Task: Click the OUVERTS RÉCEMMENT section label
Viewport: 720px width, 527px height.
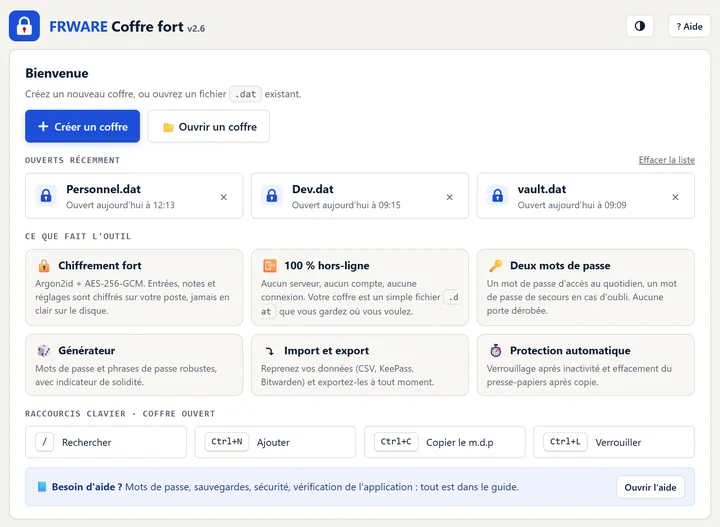Action: tap(73, 160)
